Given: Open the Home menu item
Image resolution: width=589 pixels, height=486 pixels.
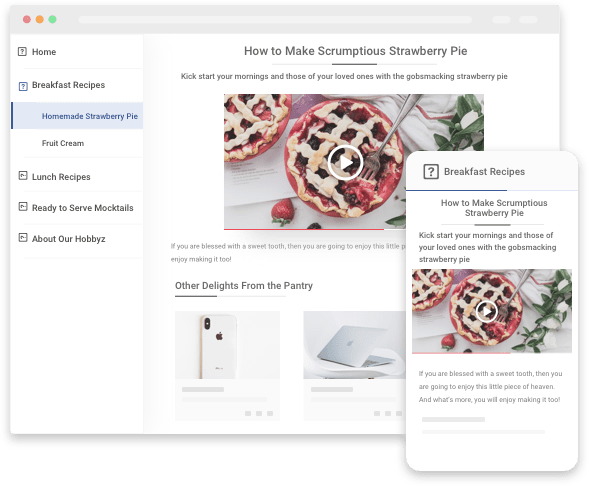Looking at the screenshot, I should pyautogui.click(x=44, y=52).
